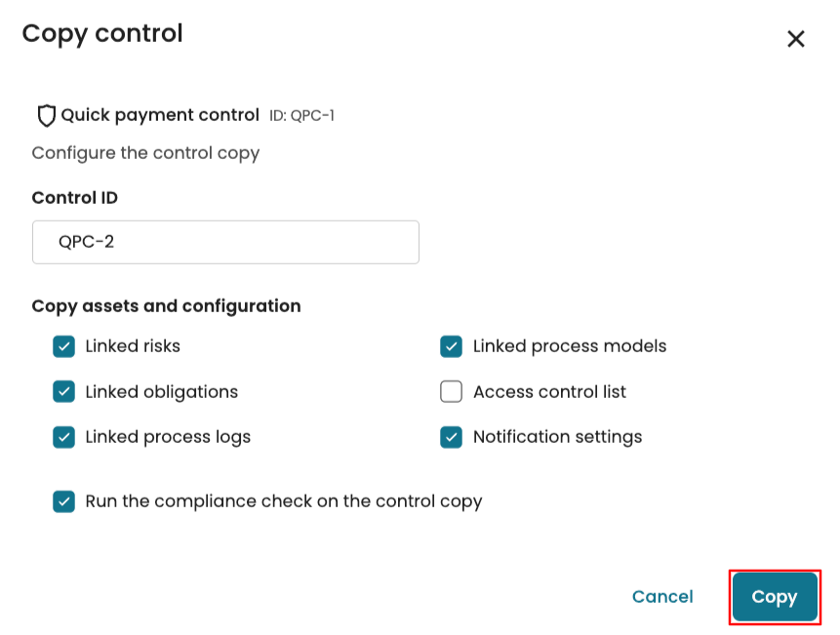Click the shield icon beside Quick payment control

46,116
